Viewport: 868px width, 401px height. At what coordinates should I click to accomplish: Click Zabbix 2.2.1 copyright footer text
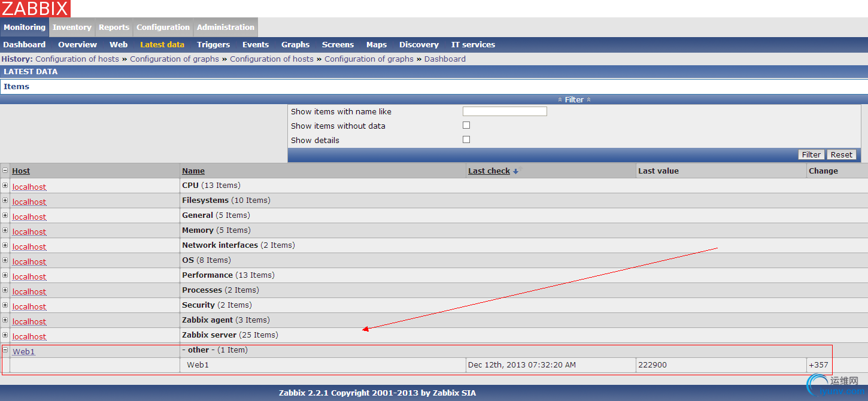point(377,393)
